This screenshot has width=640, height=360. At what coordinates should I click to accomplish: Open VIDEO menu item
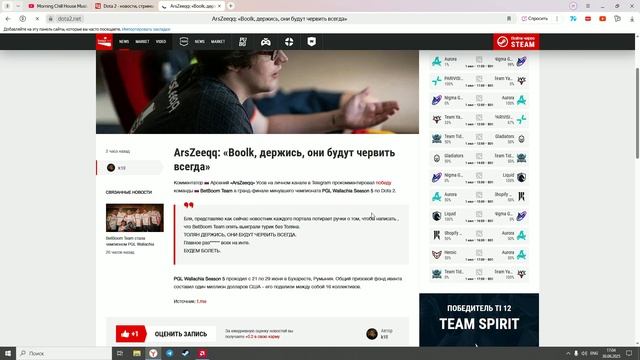point(161,42)
